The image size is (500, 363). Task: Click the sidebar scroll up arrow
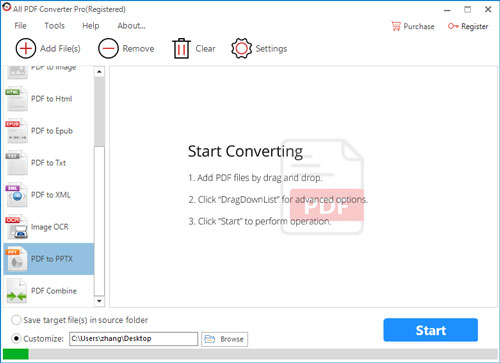(99, 72)
